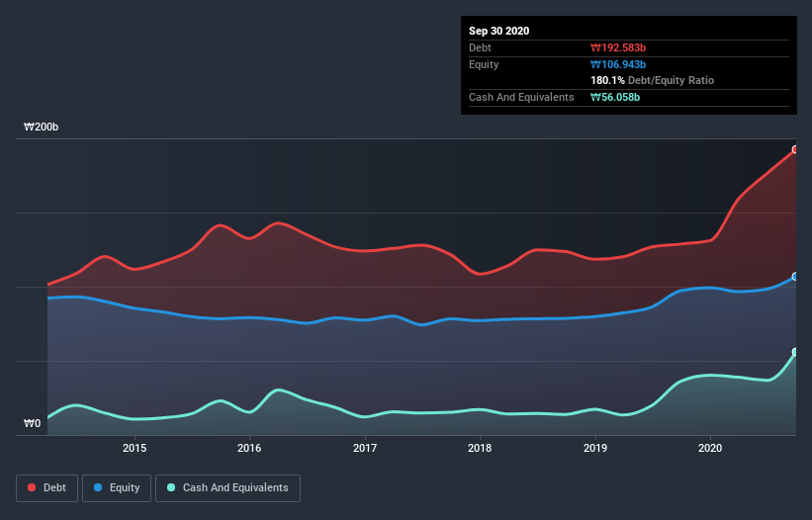Select the teal Cash endpoint marker
The image size is (812, 520).
click(x=795, y=352)
